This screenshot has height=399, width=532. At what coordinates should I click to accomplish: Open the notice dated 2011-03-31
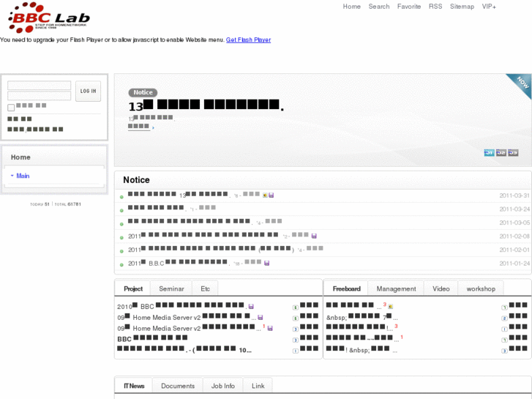pos(179,195)
